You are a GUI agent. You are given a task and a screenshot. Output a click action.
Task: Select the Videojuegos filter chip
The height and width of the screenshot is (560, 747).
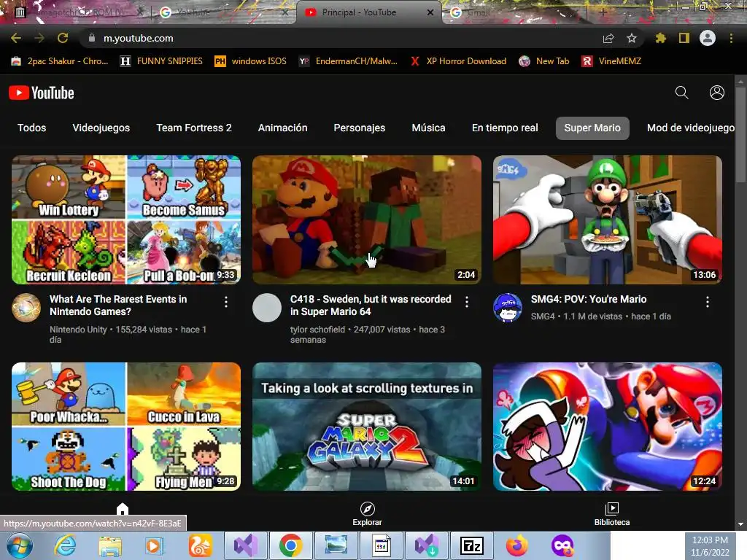click(101, 128)
